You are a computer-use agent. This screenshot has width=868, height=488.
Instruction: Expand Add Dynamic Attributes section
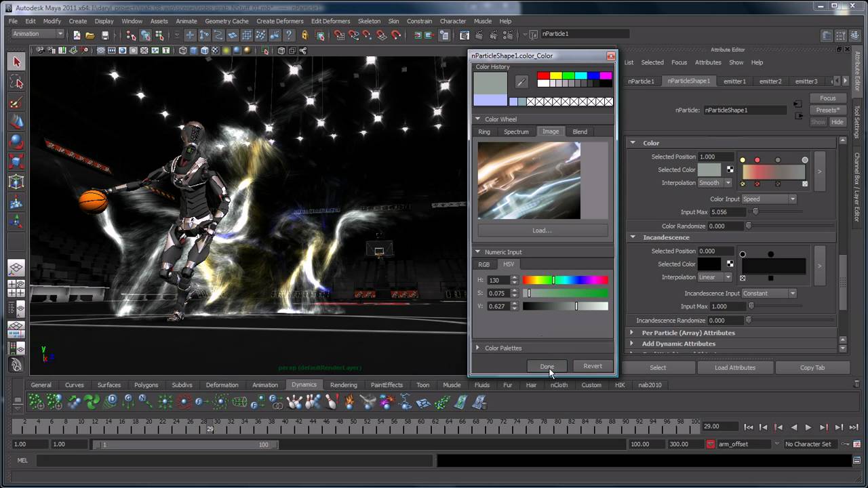pyautogui.click(x=631, y=344)
